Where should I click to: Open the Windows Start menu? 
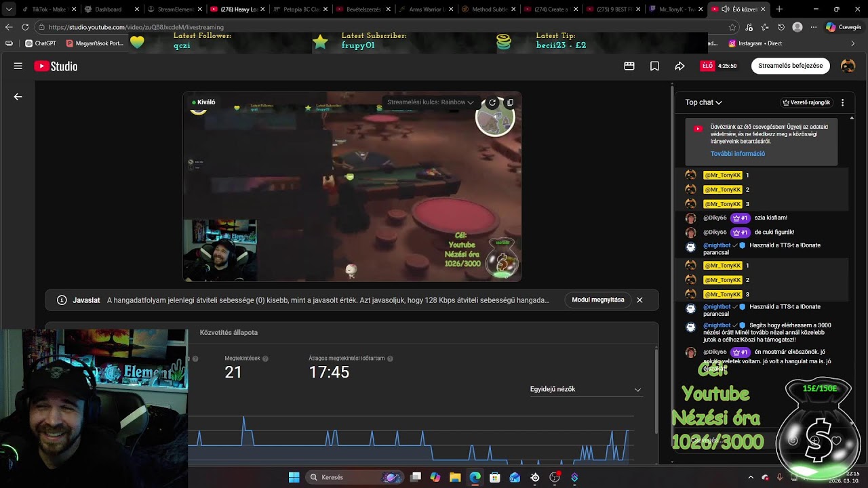click(x=294, y=477)
